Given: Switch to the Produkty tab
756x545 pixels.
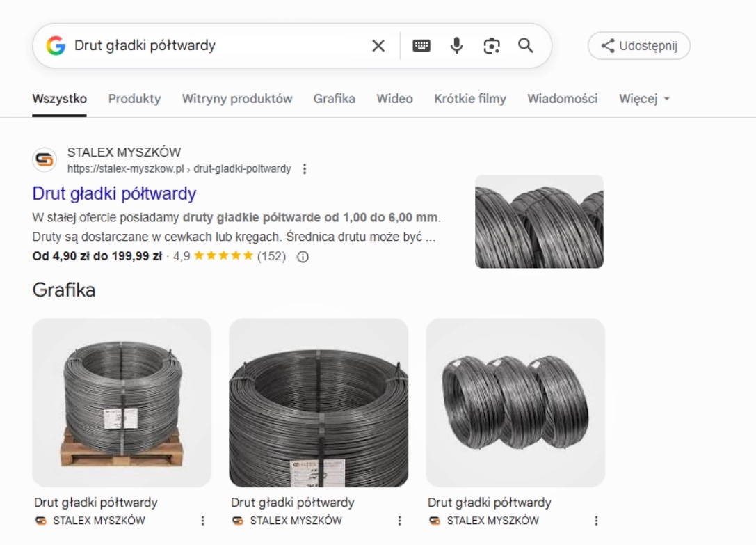Looking at the screenshot, I should pos(134,99).
